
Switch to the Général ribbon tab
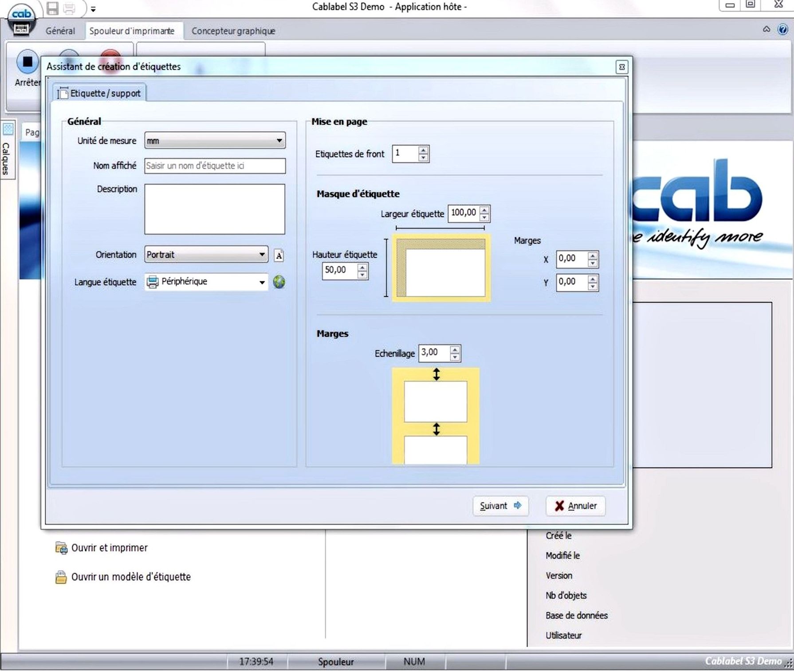60,31
